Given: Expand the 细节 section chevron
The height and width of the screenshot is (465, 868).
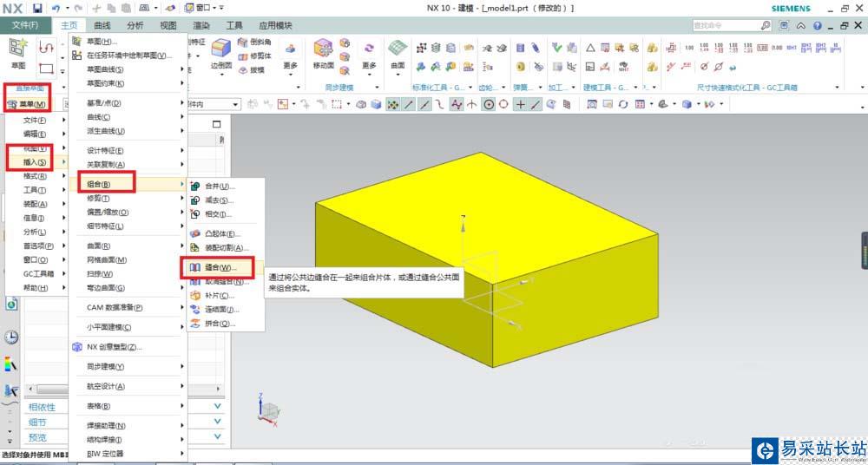Looking at the screenshot, I should coord(218,422).
